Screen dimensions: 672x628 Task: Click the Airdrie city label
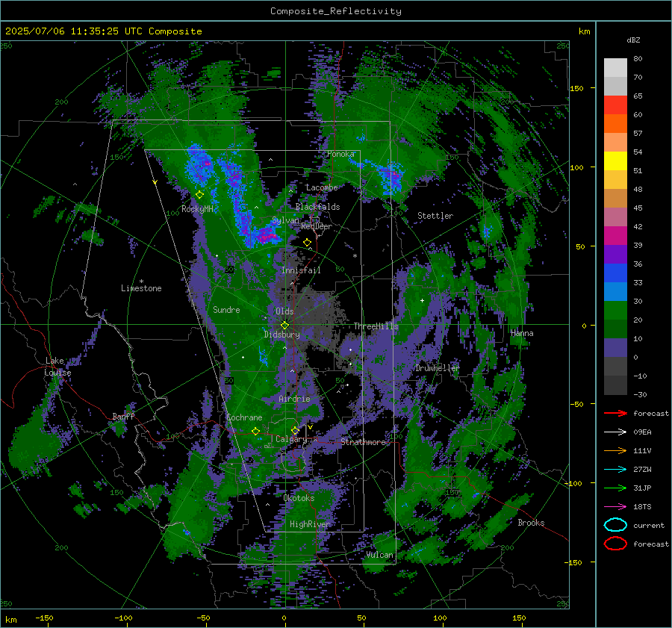coord(294,399)
